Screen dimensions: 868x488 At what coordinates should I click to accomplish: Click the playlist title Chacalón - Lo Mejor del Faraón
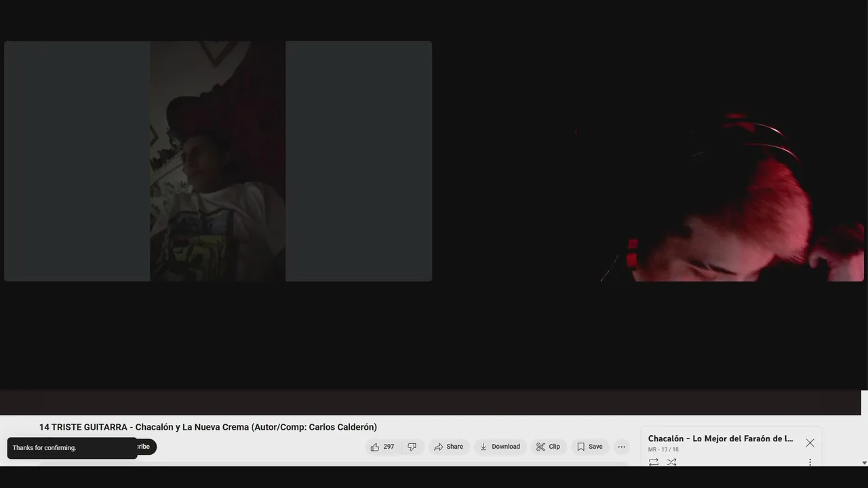click(x=720, y=439)
